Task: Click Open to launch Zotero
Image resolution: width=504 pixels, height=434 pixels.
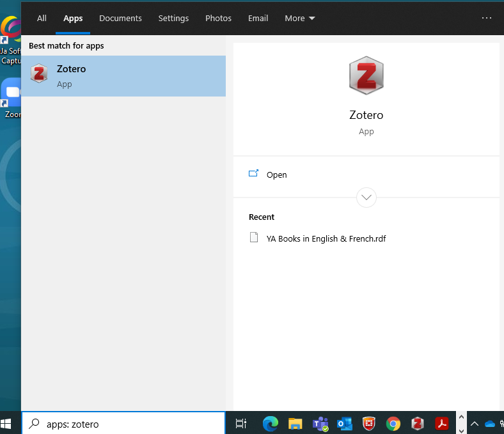Action: coord(276,174)
